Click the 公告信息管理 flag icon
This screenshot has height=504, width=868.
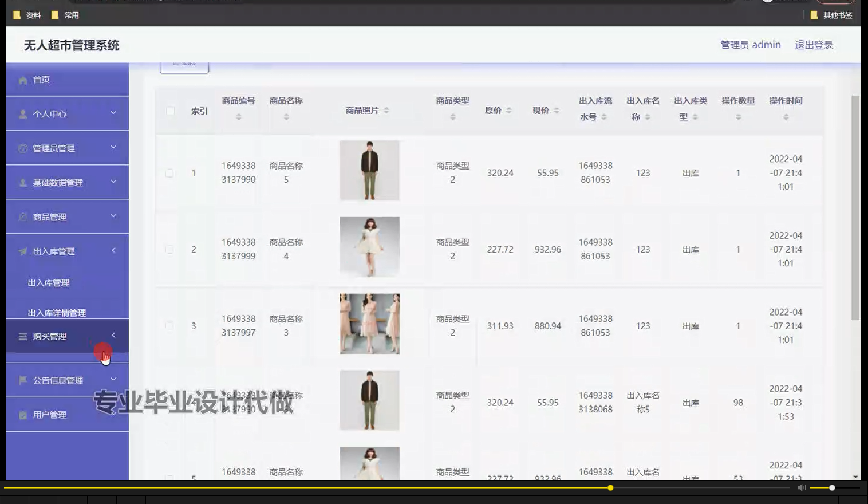pyautogui.click(x=22, y=380)
